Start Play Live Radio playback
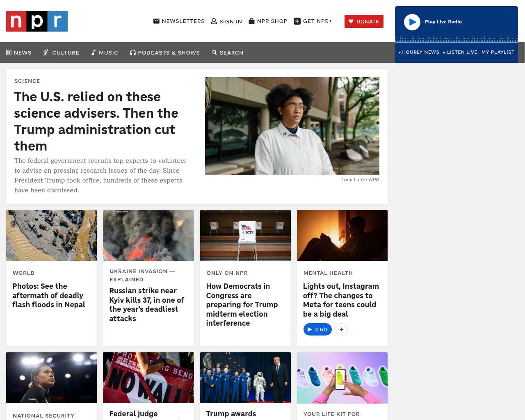The width and height of the screenshot is (525, 420). (x=412, y=22)
